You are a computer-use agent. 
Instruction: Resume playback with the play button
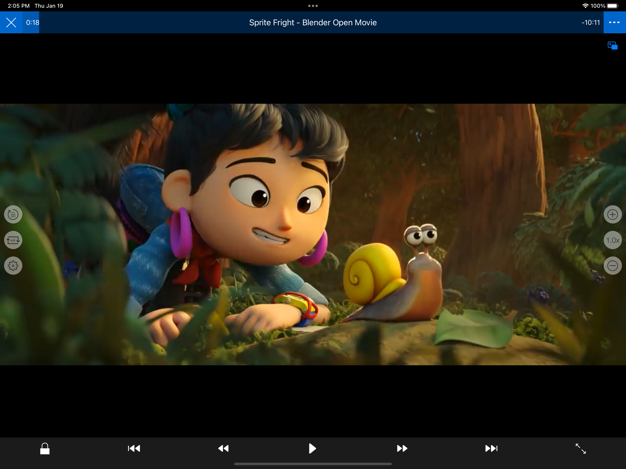(312, 449)
